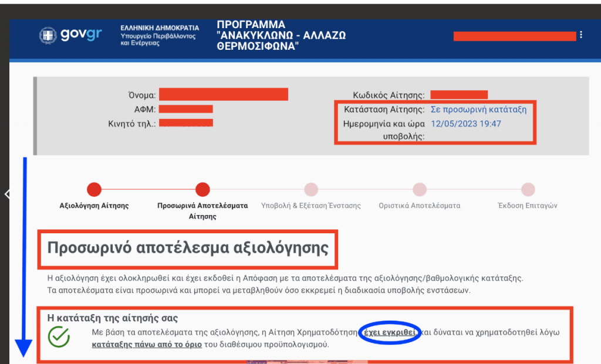Click the green checkmark approval icon
This screenshot has height=364, width=601.
59,338
